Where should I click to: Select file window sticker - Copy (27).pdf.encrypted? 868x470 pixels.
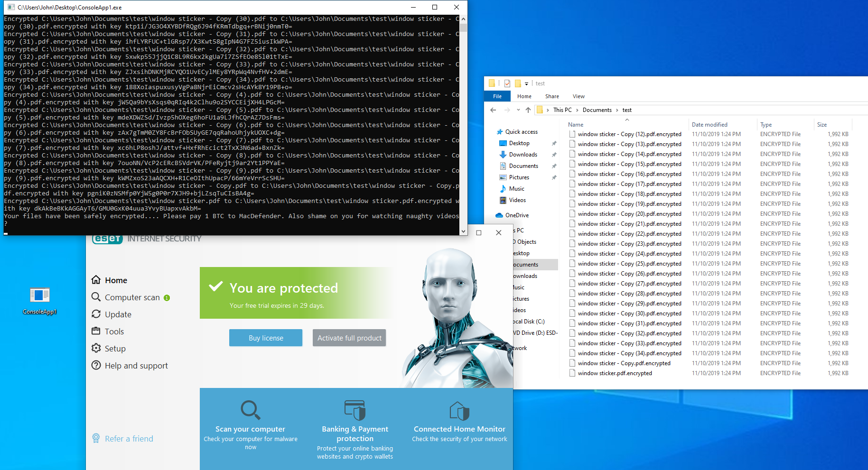click(x=629, y=284)
